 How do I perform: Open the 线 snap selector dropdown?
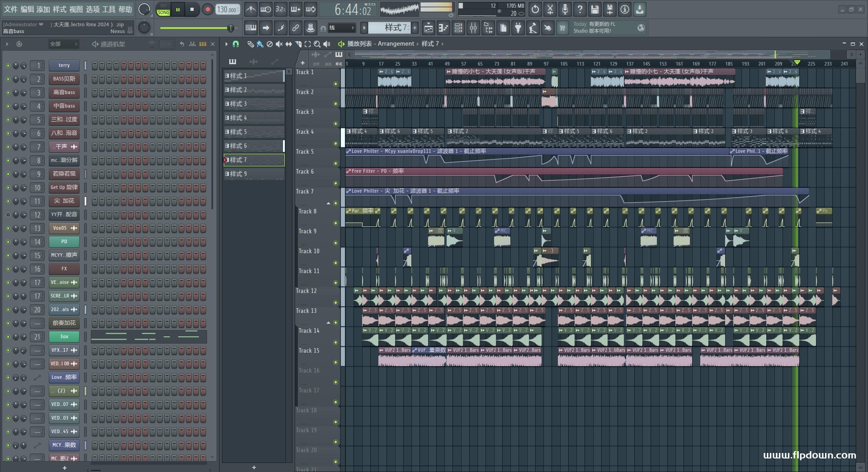point(341,28)
